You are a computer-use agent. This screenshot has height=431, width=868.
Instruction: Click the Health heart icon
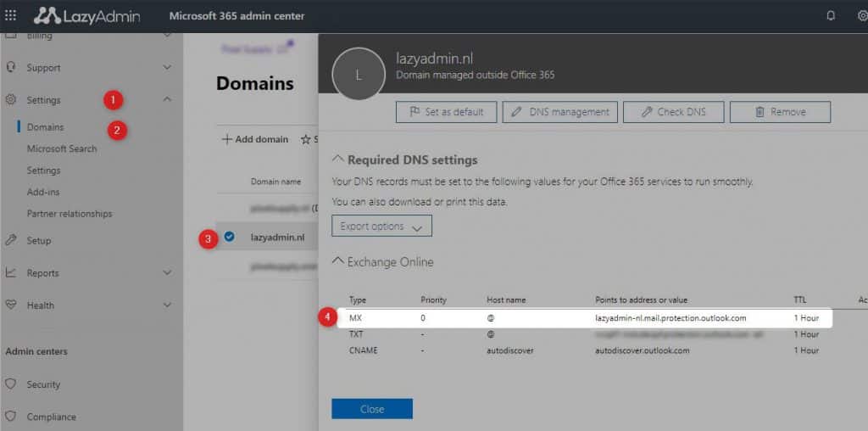point(10,305)
